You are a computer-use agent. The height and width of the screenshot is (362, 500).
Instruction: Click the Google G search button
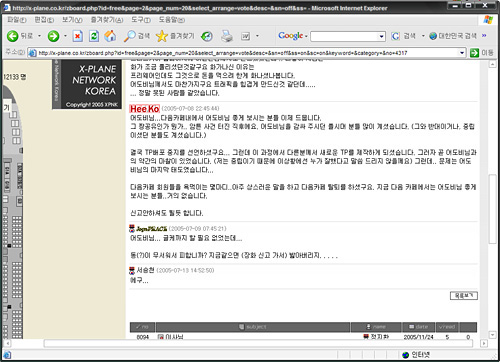[x=395, y=36]
